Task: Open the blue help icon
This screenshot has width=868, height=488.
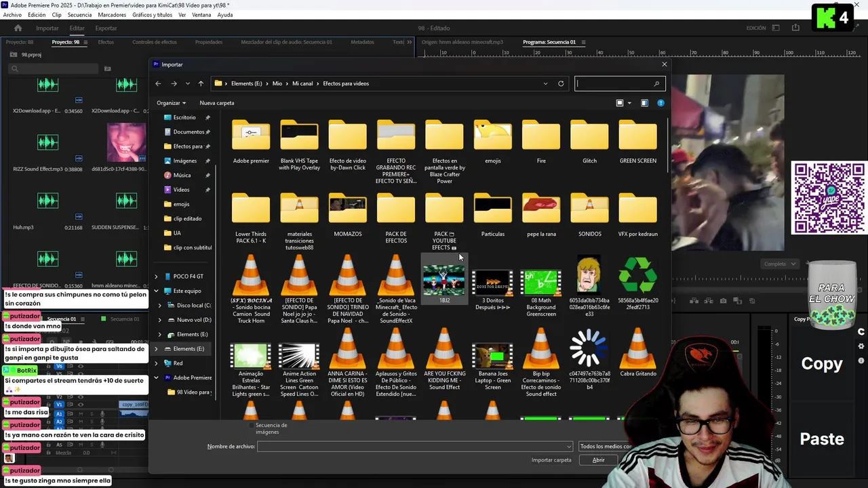Action: pyautogui.click(x=660, y=103)
